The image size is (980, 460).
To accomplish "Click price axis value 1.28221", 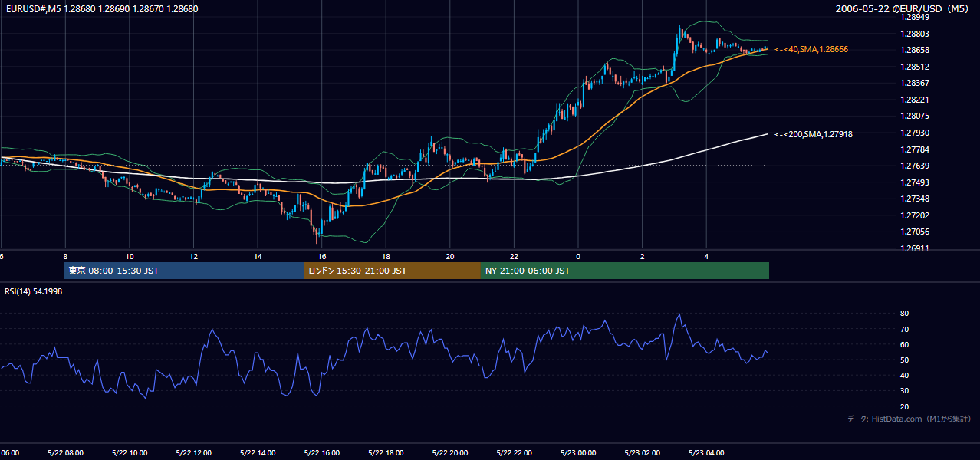I will [x=914, y=100].
